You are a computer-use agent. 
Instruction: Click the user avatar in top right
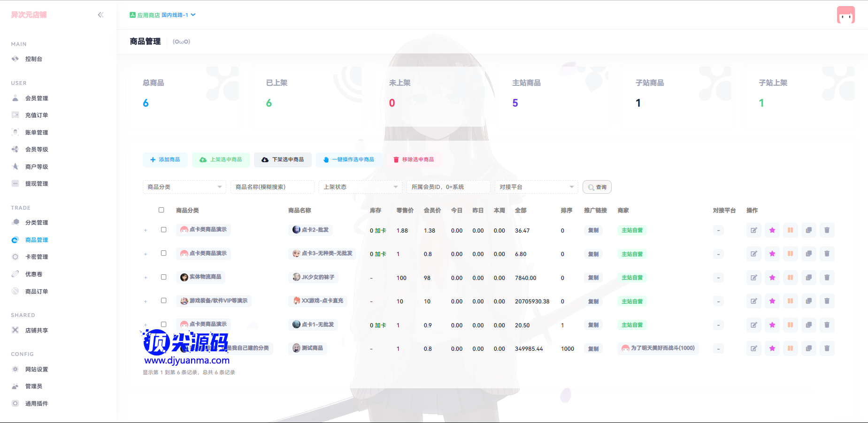845,15
